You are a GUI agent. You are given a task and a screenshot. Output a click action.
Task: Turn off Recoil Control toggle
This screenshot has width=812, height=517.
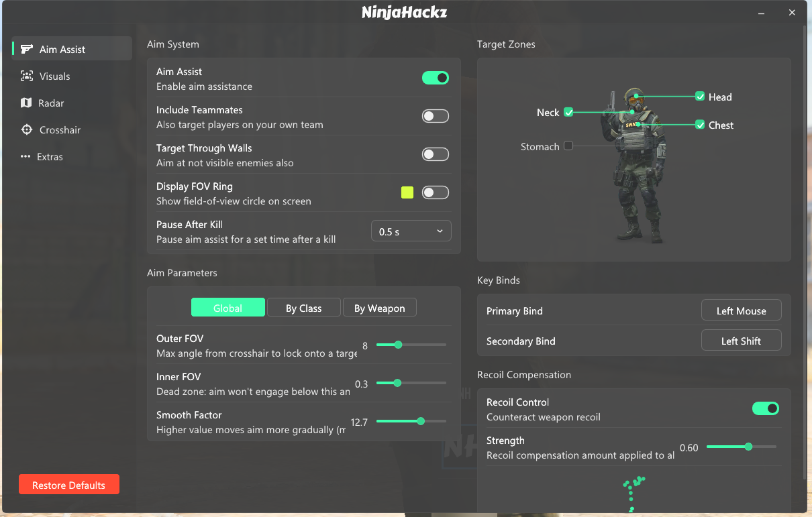(x=765, y=408)
